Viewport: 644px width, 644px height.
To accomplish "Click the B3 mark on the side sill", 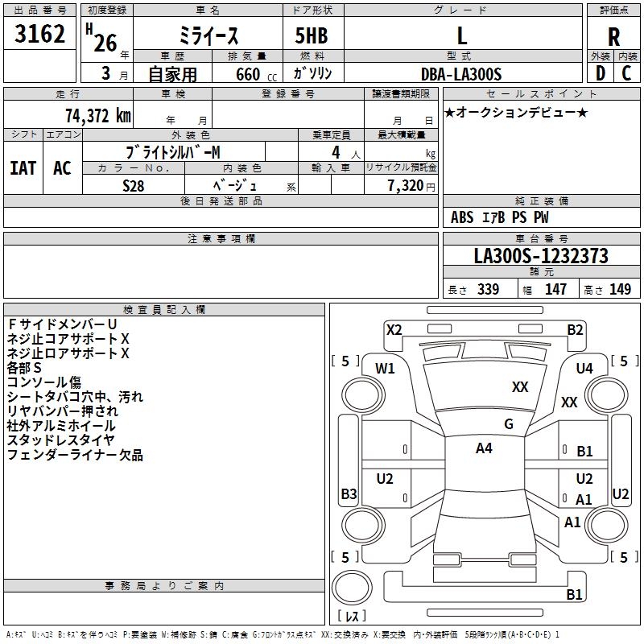I will [x=349, y=493].
